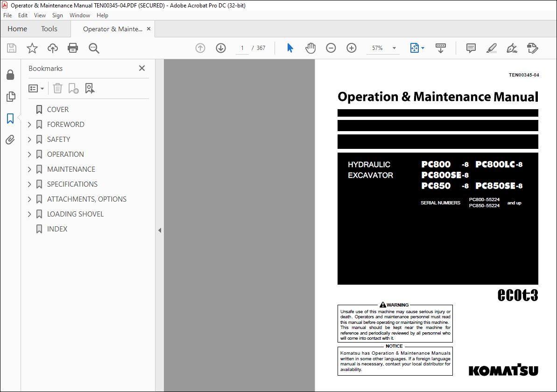Close the Bookmarks panel
The image size is (557, 392).
(x=142, y=68)
